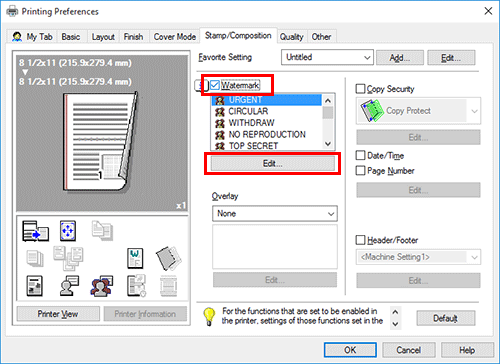Screen dimensions: 500x364
Task: Enable the Header/Footer checkbox
Action: point(360,240)
